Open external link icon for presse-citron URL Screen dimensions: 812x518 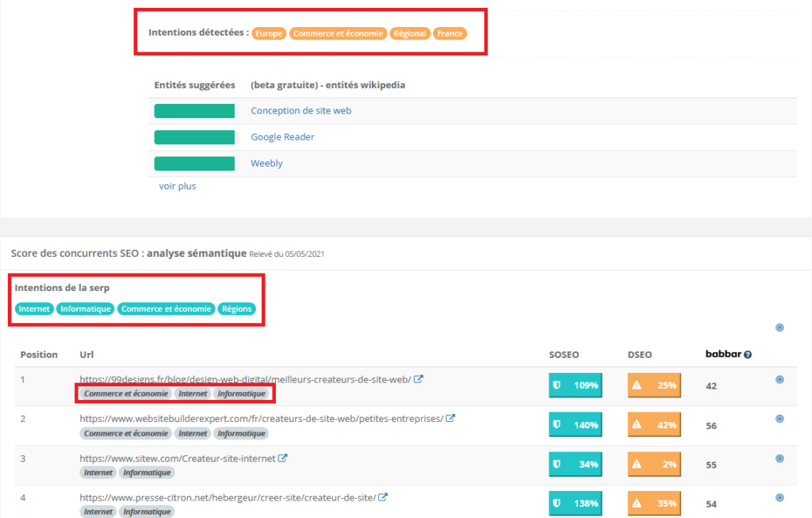pos(383,497)
